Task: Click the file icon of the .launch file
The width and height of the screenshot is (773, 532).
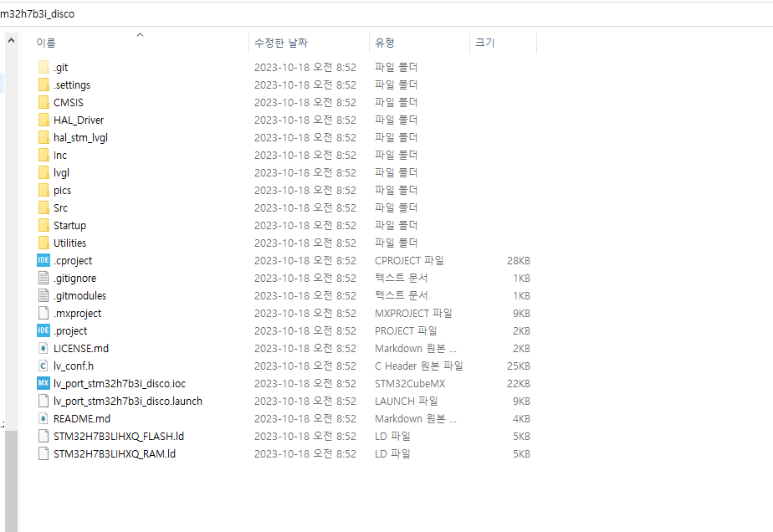Action: pyautogui.click(x=44, y=402)
